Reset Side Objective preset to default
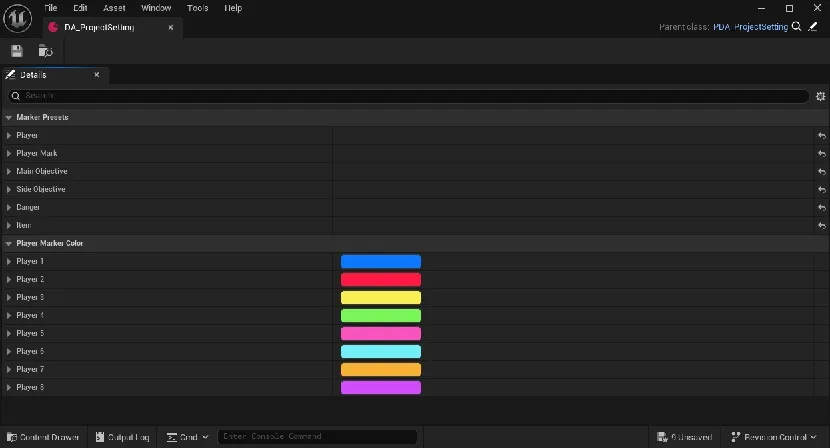This screenshot has height=448, width=830. point(822,190)
